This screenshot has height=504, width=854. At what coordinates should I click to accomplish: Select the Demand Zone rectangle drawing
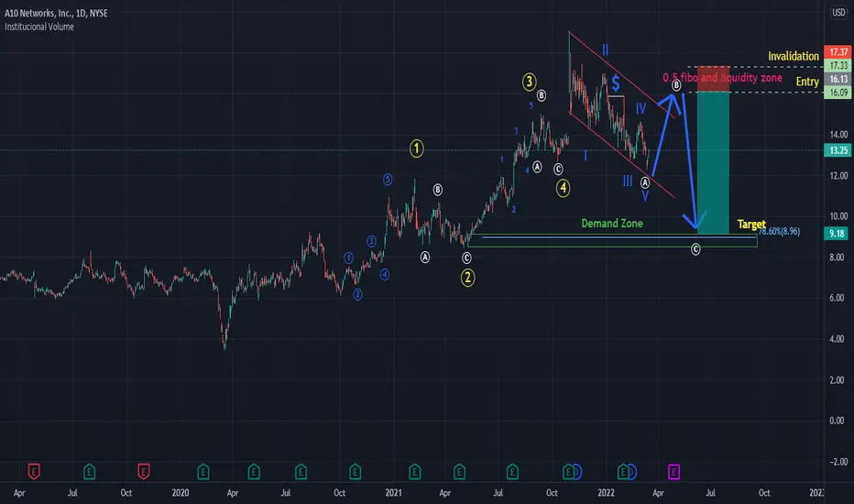tap(612, 241)
